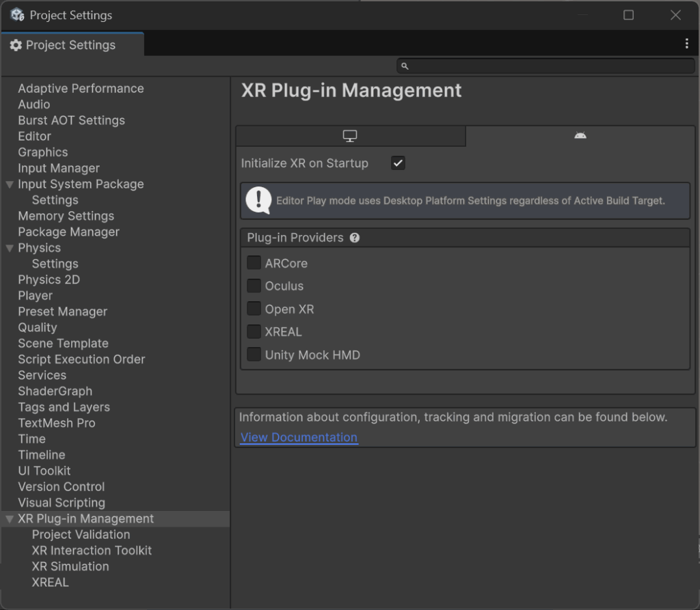Open Player settings
The image size is (700, 610).
(x=36, y=296)
